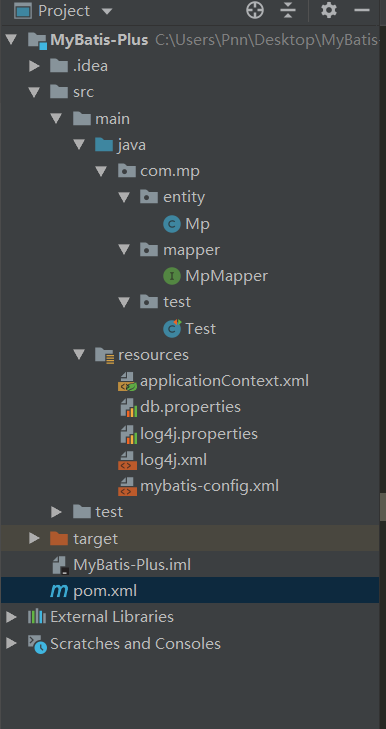Select the MpMapper interface name
The height and width of the screenshot is (729, 386).
pos(226,276)
